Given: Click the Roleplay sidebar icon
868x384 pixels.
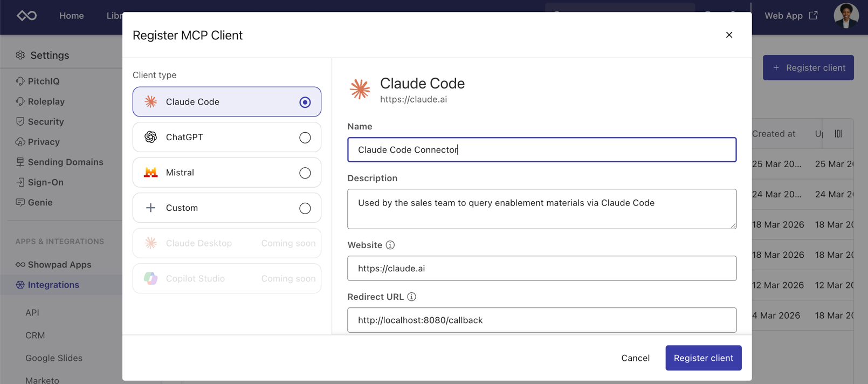Looking at the screenshot, I should point(20,101).
